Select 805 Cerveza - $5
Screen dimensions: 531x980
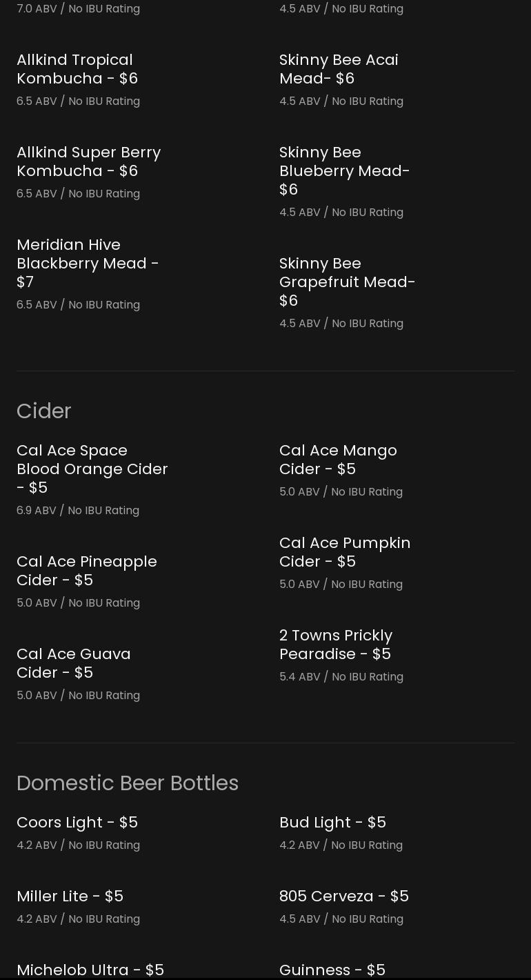coord(344,896)
